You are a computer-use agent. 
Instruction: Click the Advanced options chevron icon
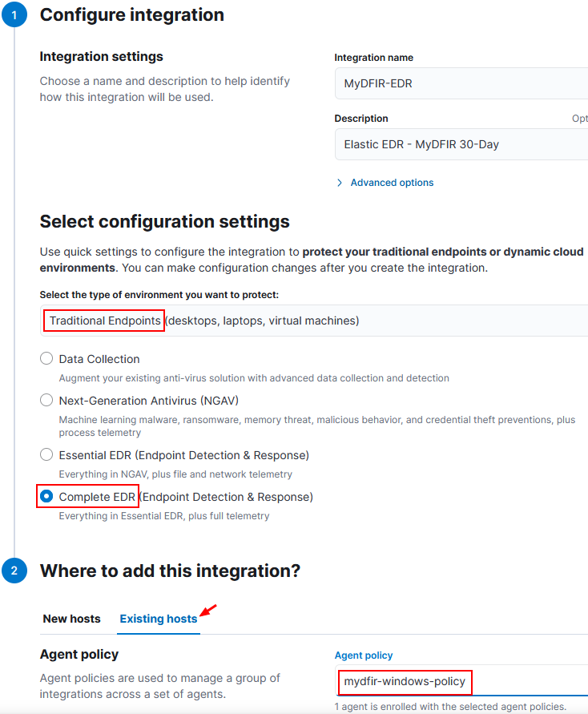click(x=340, y=183)
